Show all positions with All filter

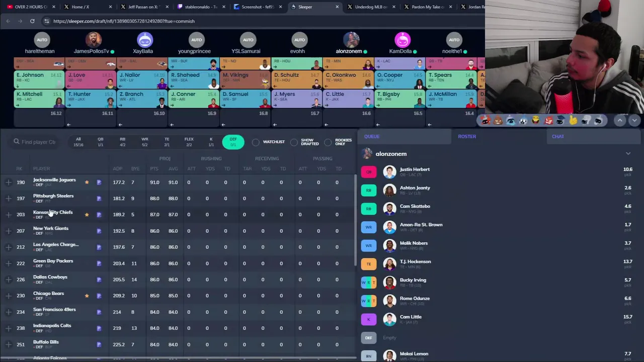click(78, 142)
